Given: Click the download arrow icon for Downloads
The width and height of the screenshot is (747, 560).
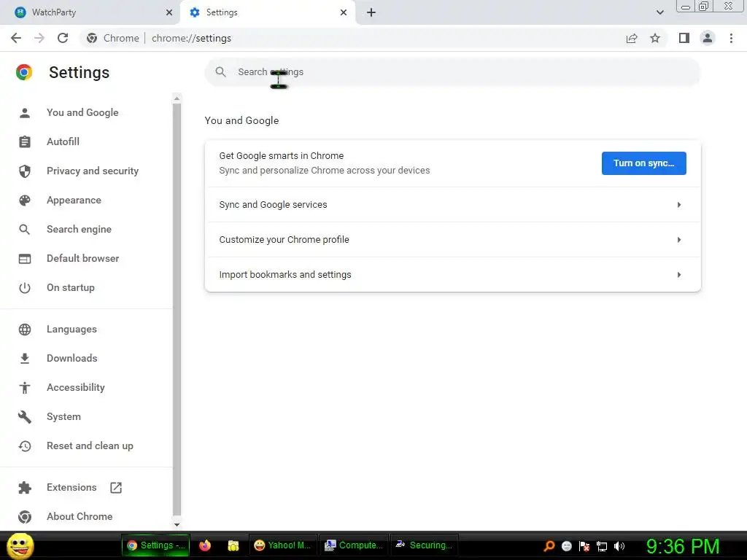Looking at the screenshot, I should pos(25,359).
